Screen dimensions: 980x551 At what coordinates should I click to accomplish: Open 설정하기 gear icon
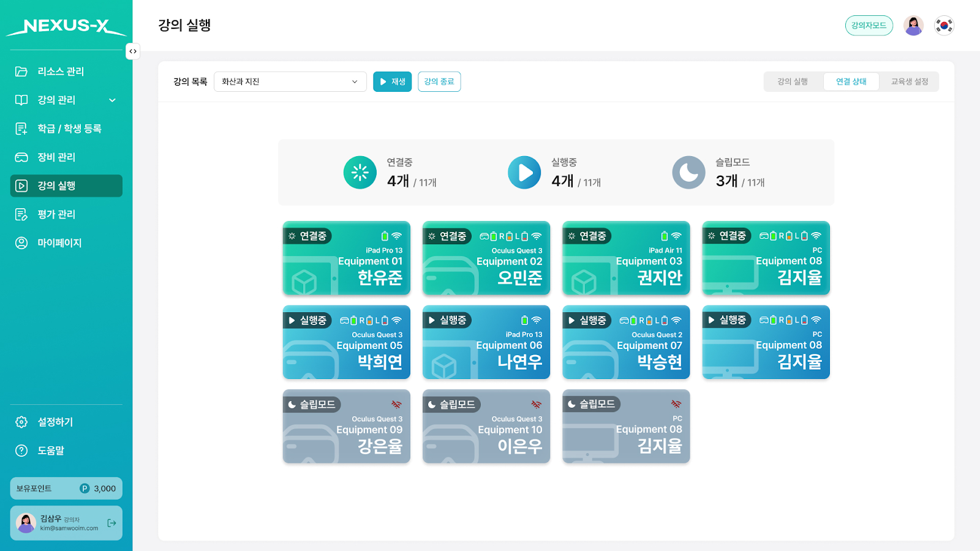point(21,422)
